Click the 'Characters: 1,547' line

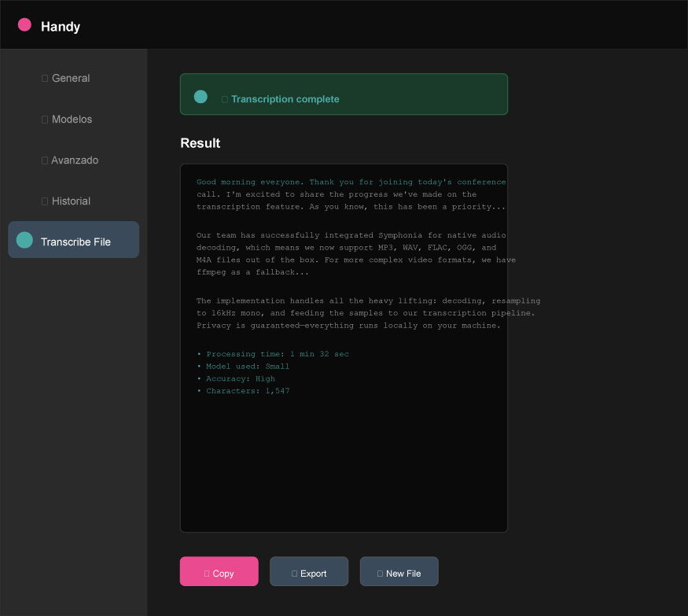point(243,391)
